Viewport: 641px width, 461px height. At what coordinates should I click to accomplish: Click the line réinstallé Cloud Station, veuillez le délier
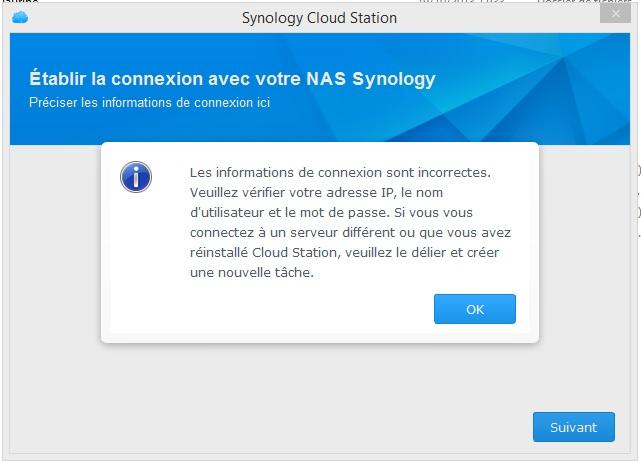click(x=344, y=253)
